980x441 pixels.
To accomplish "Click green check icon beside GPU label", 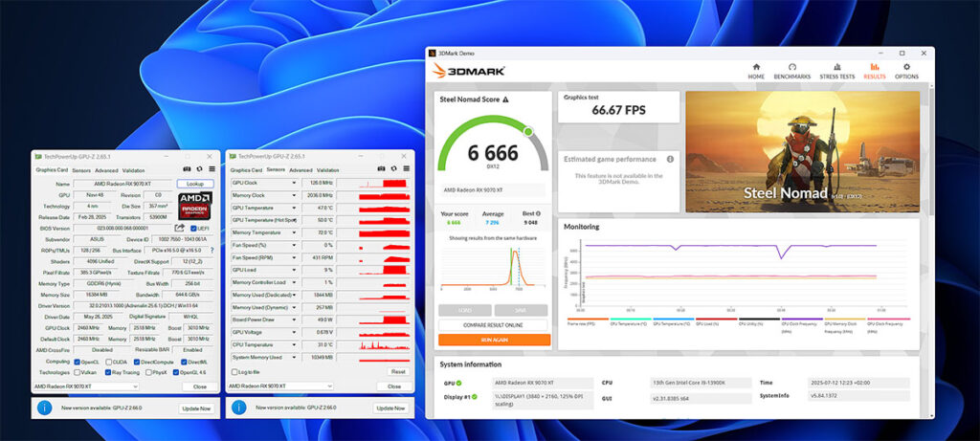I will point(458,383).
